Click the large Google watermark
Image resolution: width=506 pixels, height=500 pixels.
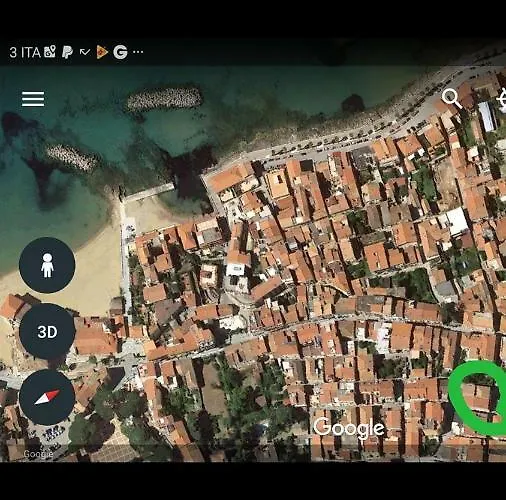[x=349, y=428]
